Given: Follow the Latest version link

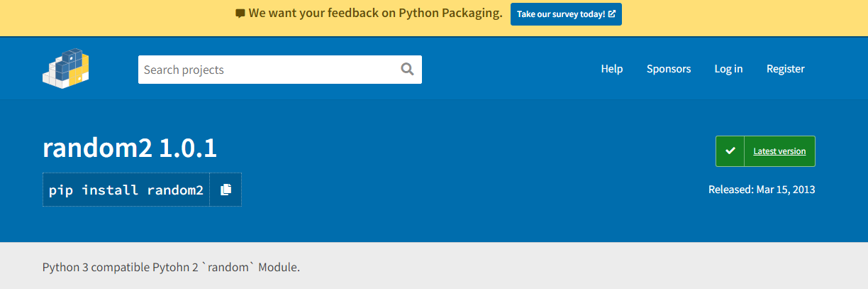Looking at the screenshot, I should (779, 151).
